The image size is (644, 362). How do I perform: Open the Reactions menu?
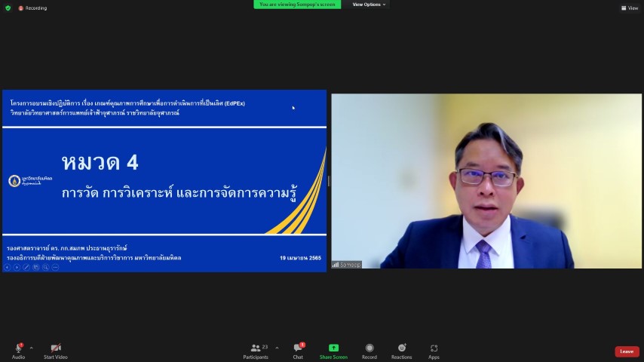[x=401, y=348]
